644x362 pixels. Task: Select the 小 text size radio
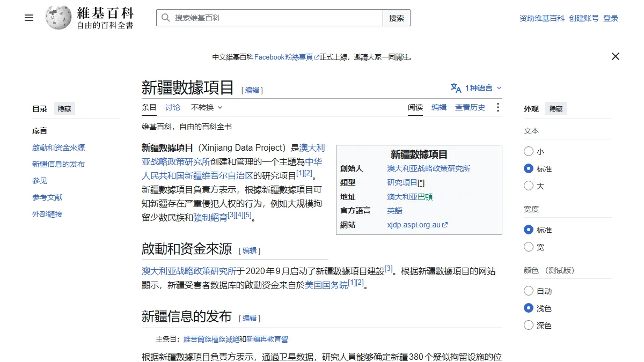[529, 152]
